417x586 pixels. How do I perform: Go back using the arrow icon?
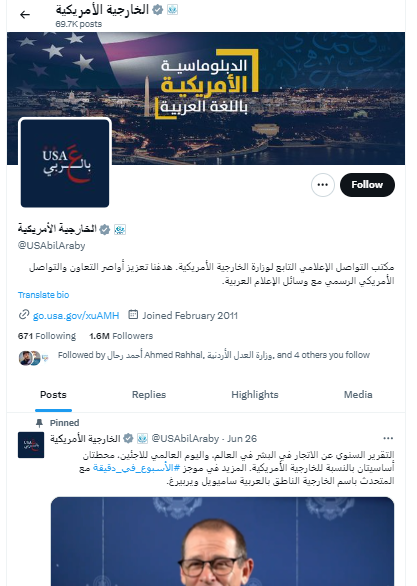pos(25,15)
